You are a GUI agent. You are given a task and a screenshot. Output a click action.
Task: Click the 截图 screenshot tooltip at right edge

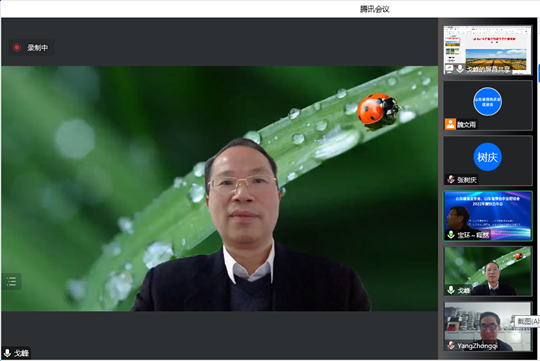527,321
